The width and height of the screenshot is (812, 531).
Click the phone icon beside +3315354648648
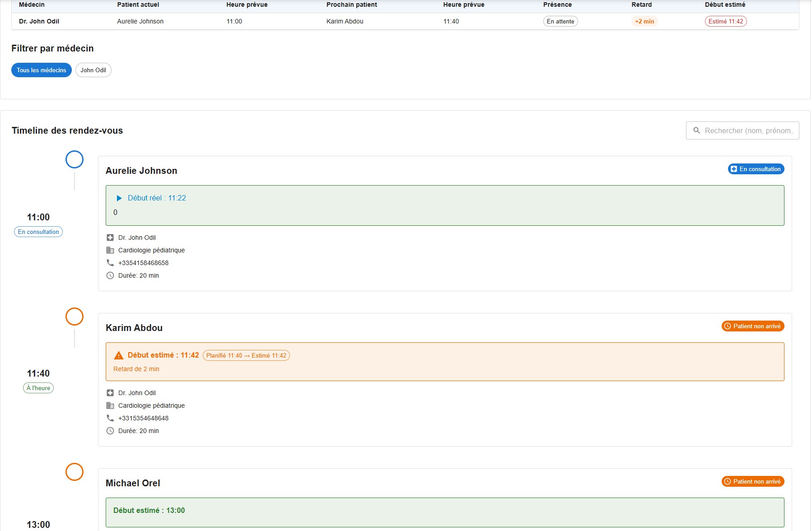(x=110, y=418)
